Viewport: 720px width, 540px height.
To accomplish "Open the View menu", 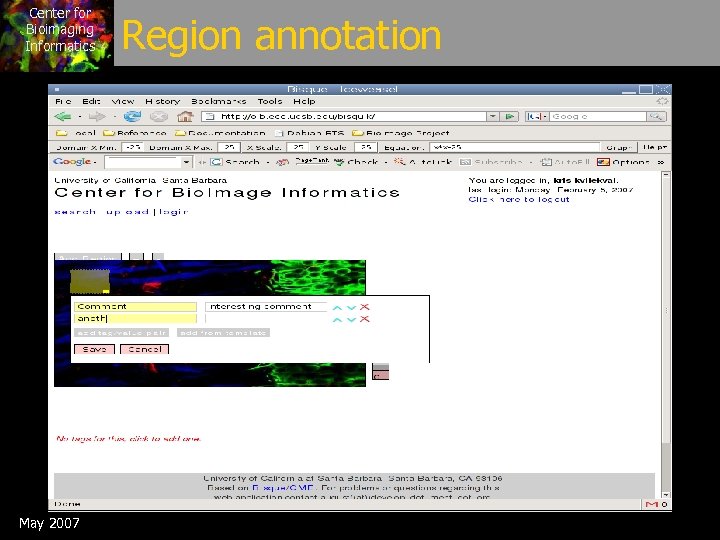I will [x=123, y=101].
